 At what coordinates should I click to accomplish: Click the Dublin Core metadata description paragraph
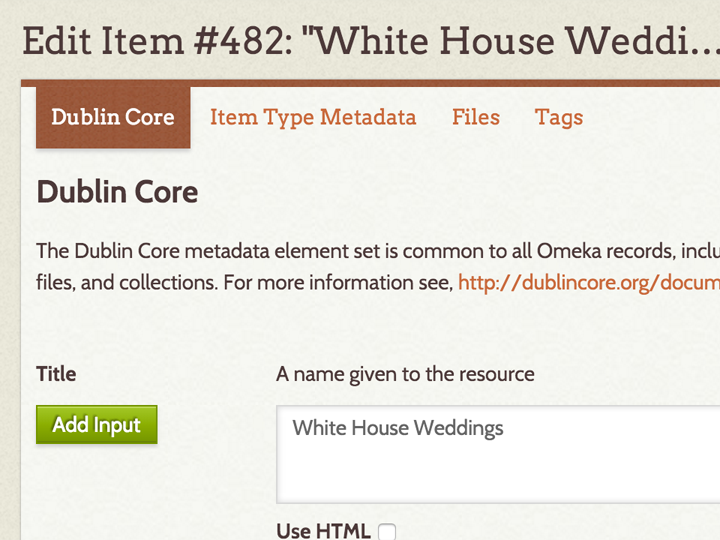pyautogui.click(x=378, y=267)
